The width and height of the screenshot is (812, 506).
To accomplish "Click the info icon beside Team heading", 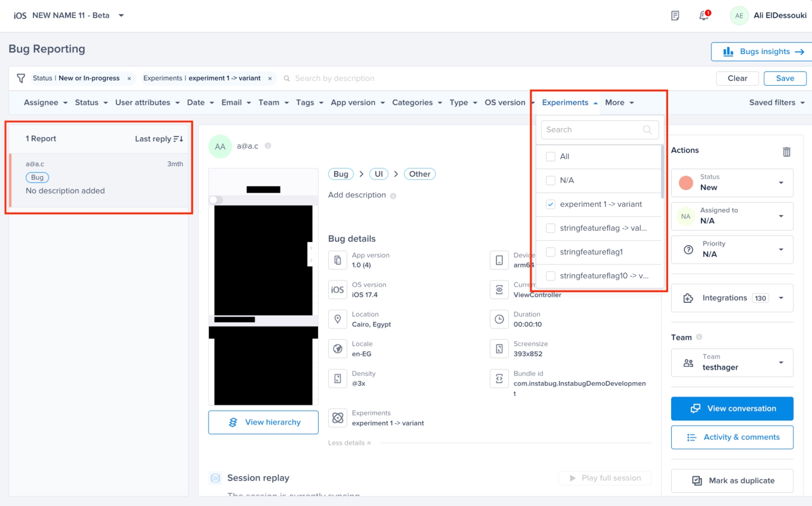I will click(x=699, y=337).
